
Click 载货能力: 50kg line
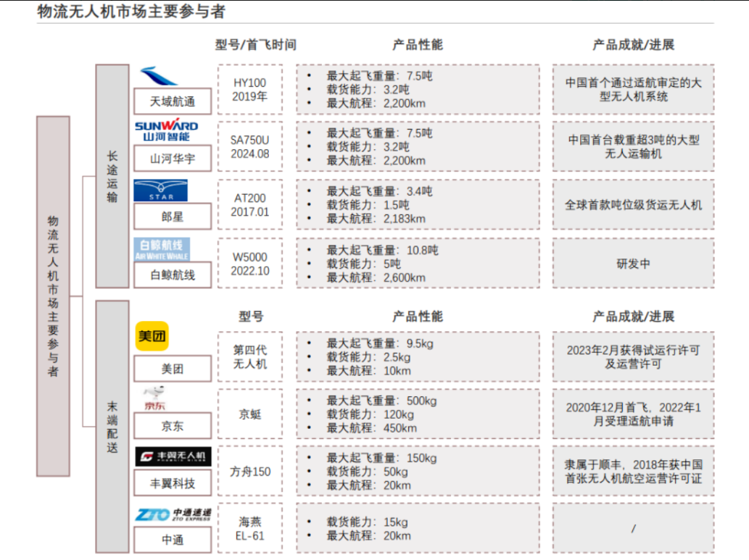pyautogui.click(x=368, y=472)
